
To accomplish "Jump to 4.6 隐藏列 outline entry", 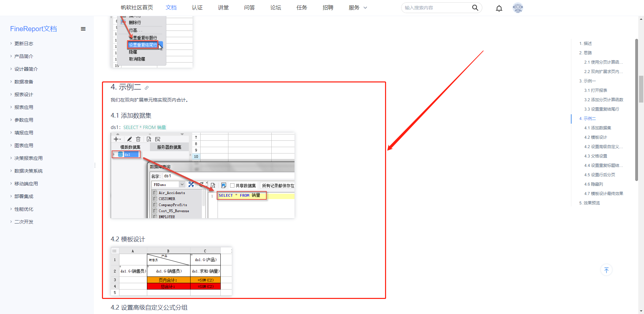I will pos(594,184).
